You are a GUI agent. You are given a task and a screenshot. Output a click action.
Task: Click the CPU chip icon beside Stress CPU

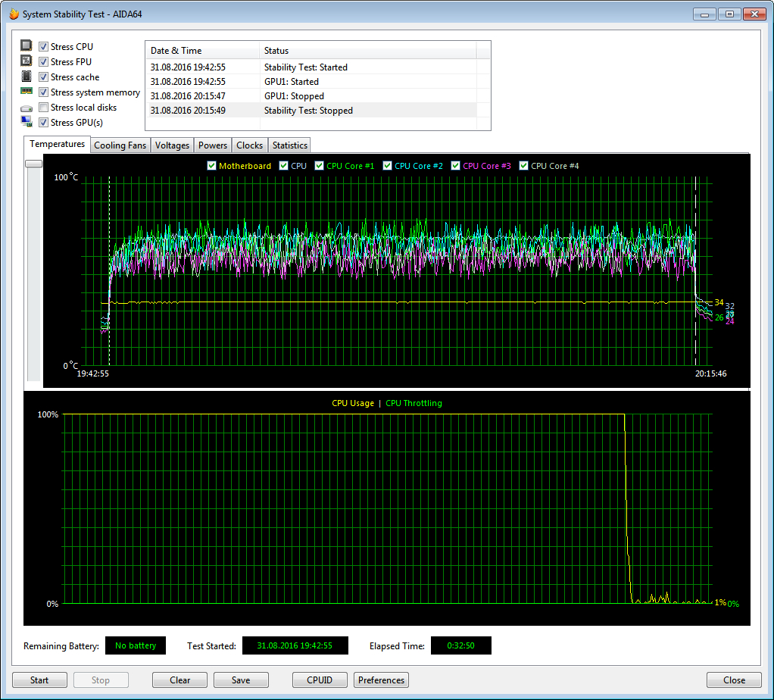(x=27, y=46)
